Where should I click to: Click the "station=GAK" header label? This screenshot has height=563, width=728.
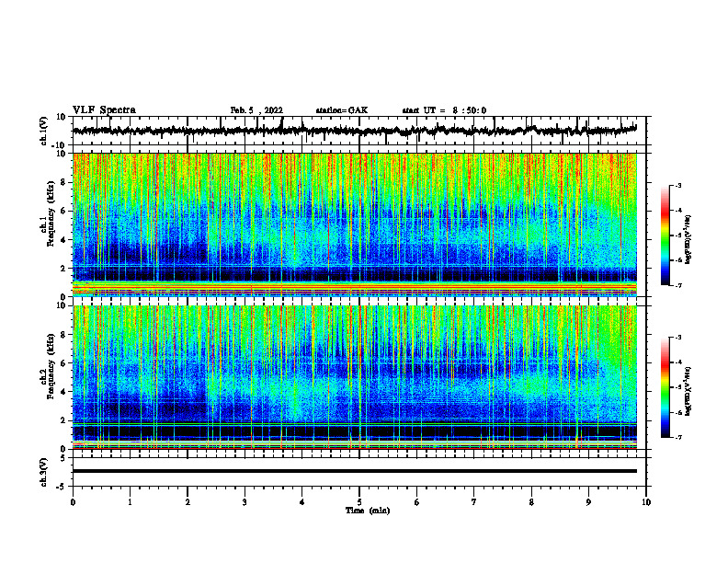[x=342, y=110]
